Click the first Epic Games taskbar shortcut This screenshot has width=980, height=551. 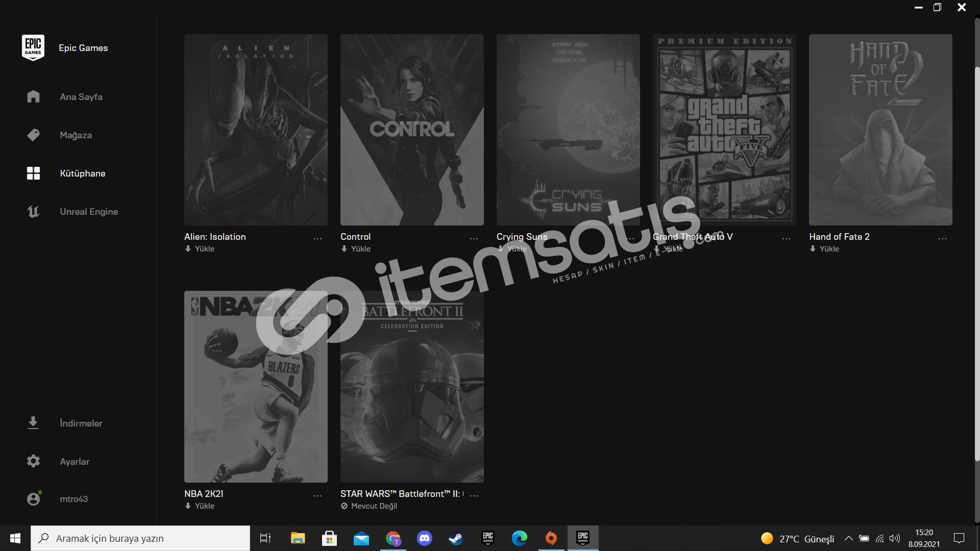click(x=488, y=538)
